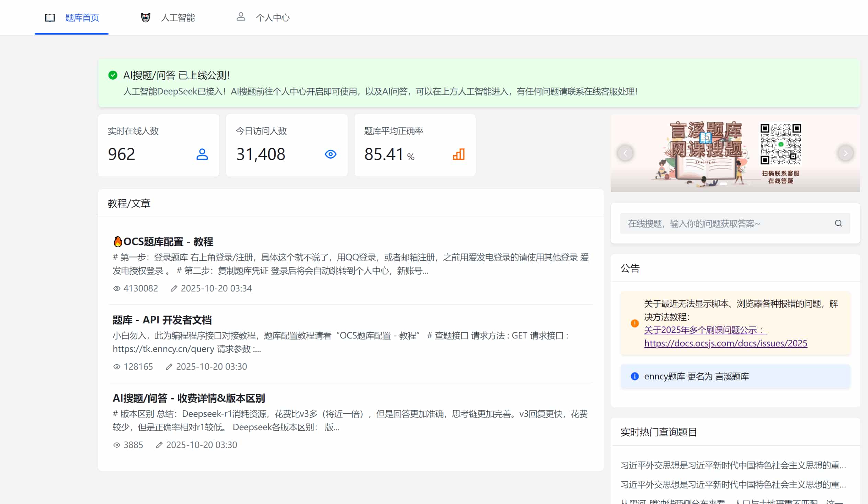Open the docs.ocsjs.com issues link
The width and height of the screenshot is (868, 504).
tap(726, 343)
